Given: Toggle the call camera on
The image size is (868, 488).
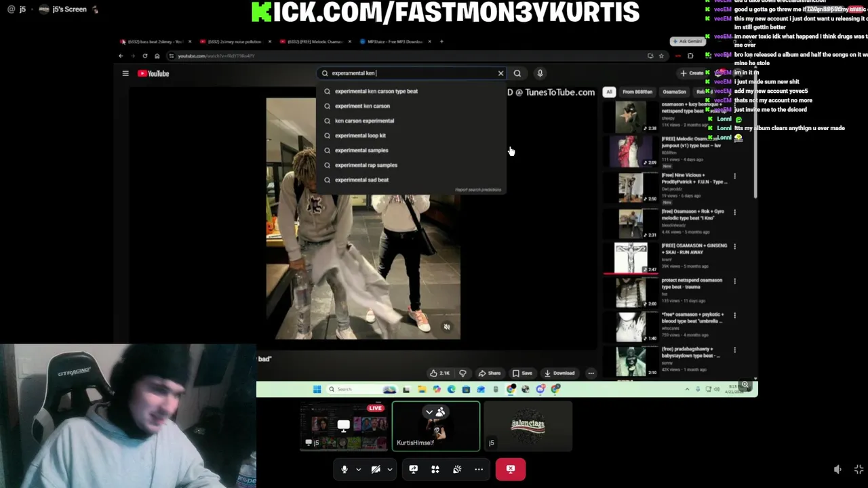Looking at the screenshot, I should [x=376, y=469].
